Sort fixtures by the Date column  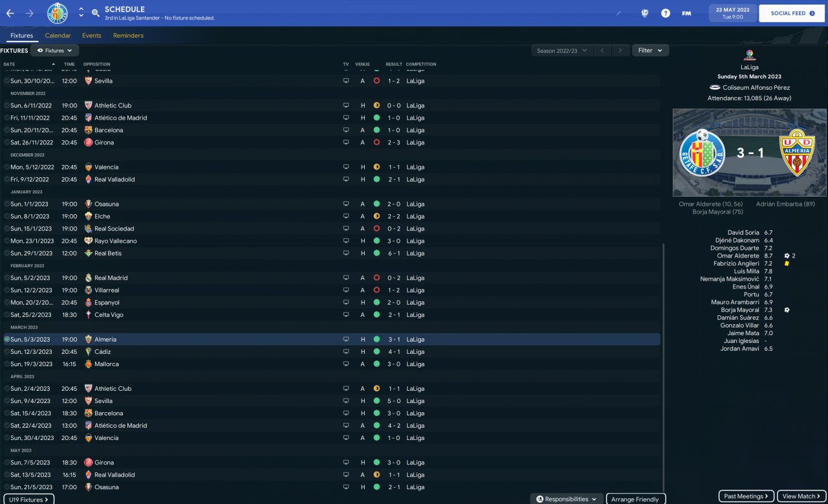pyautogui.click(x=29, y=64)
